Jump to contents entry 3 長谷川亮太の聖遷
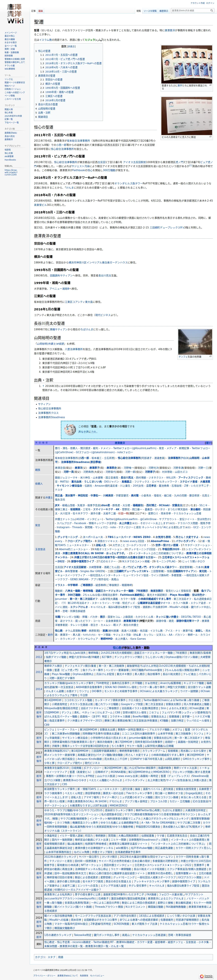This screenshot has width=217, height=980. point(46,104)
